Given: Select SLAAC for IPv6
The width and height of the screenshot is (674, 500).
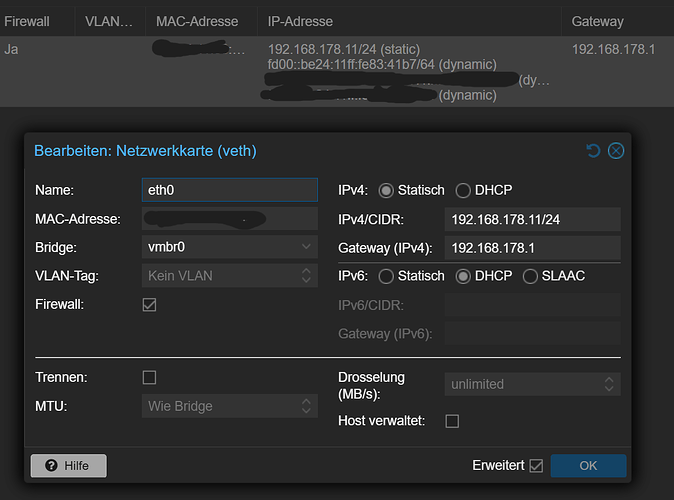Looking at the screenshot, I should (x=530, y=276).
